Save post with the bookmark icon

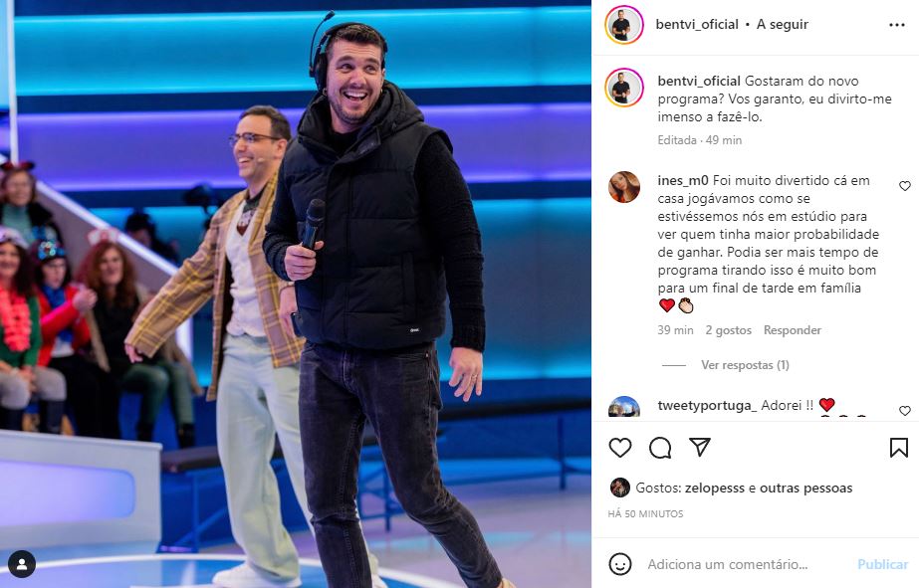coord(898,448)
